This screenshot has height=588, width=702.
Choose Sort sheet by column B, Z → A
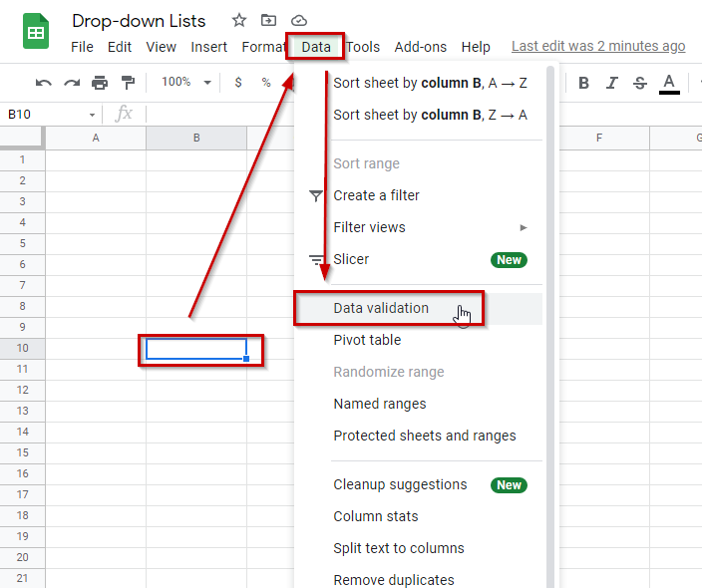(430, 115)
